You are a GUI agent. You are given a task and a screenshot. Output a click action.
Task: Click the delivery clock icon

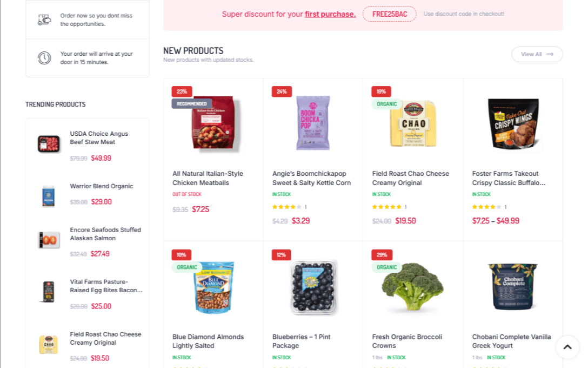coord(44,58)
